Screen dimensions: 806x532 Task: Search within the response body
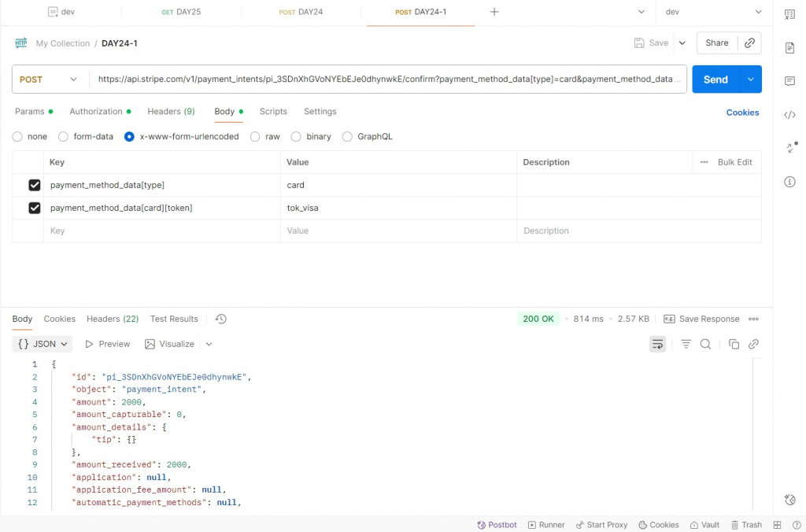pyautogui.click(x=705, y=344)
